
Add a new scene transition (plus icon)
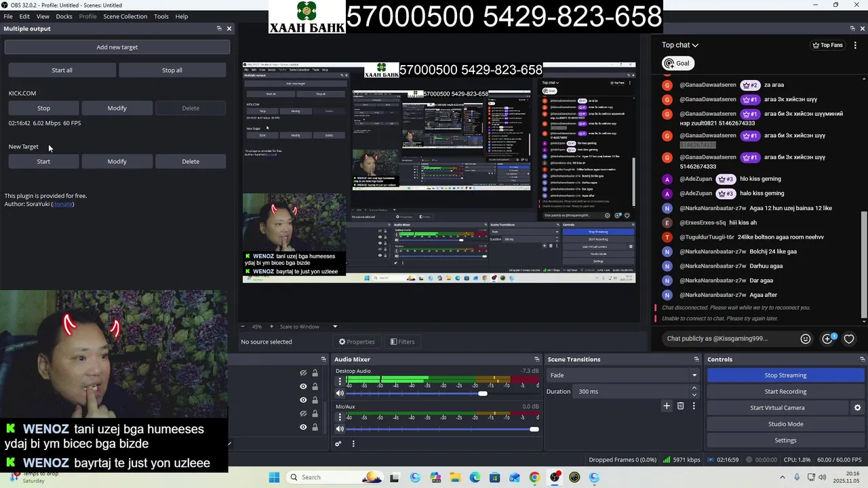point(667,406)
